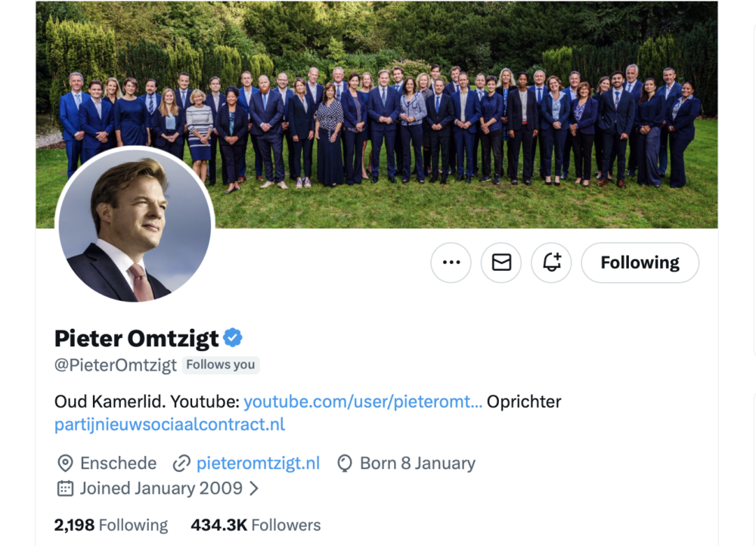Click the 'Follows you' label
756x546 pixels.
pos(221,365)
